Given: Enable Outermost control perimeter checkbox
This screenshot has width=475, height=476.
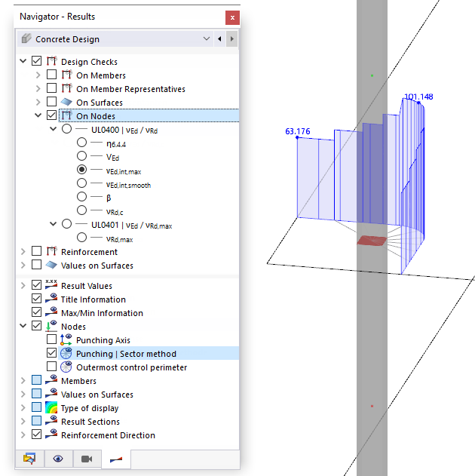Looking at the screenshot, I should [x=51, y=367].
